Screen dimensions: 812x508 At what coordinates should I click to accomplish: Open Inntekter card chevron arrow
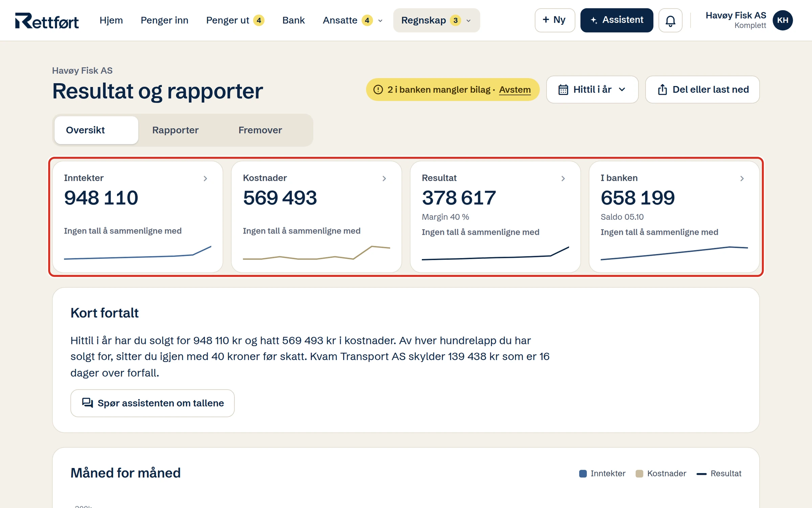[205, 178]
